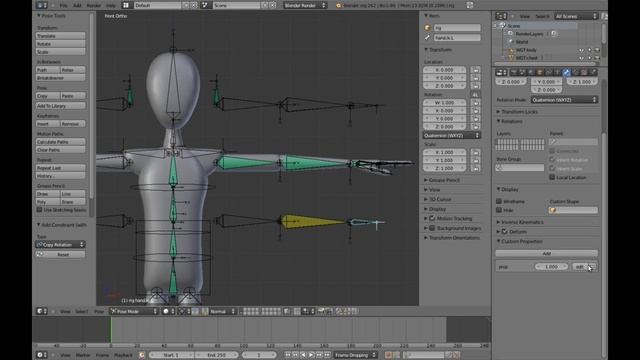Click the Custom Shape object icon field
Screen dimensions: 640x360
pyautogui.click(x=573, y=210)
